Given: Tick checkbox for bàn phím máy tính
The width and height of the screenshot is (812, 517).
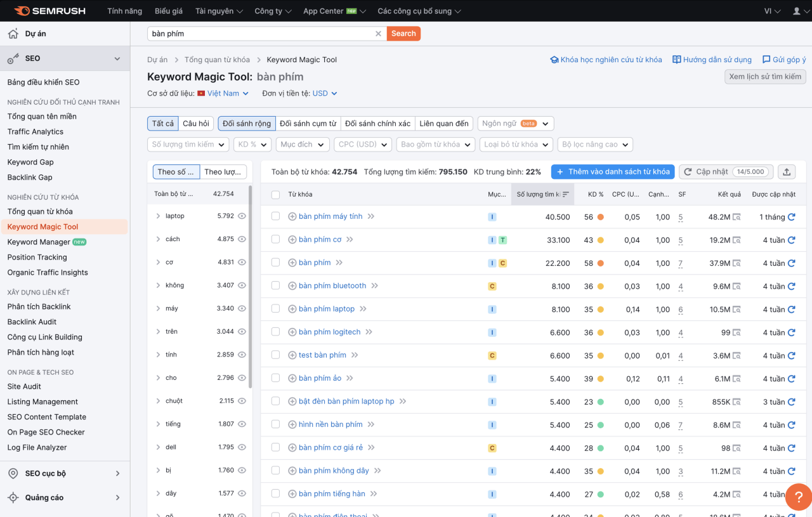Looking at the screenshot, I should (275, 216).
